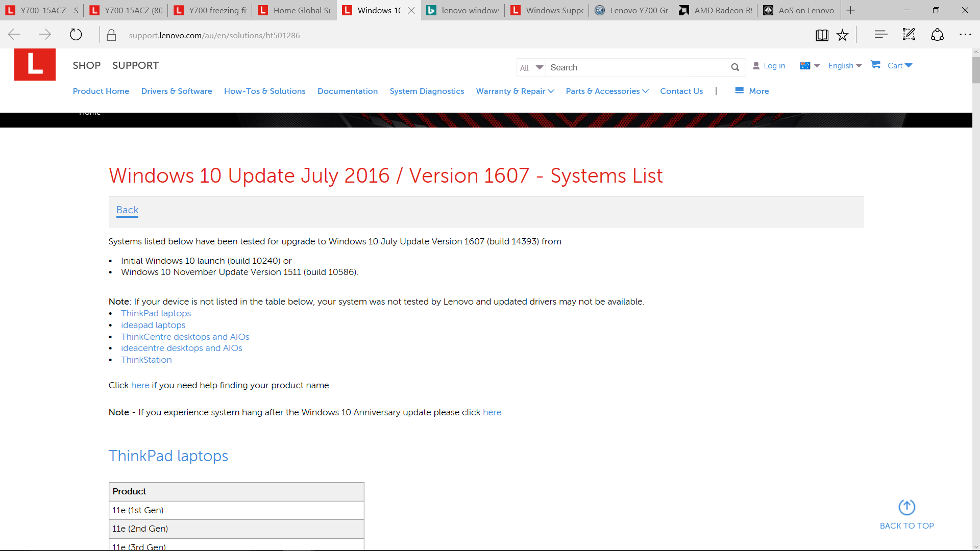Click the browser Forward arrow
The height and width of the screenshot is (551, 980).
45,35
